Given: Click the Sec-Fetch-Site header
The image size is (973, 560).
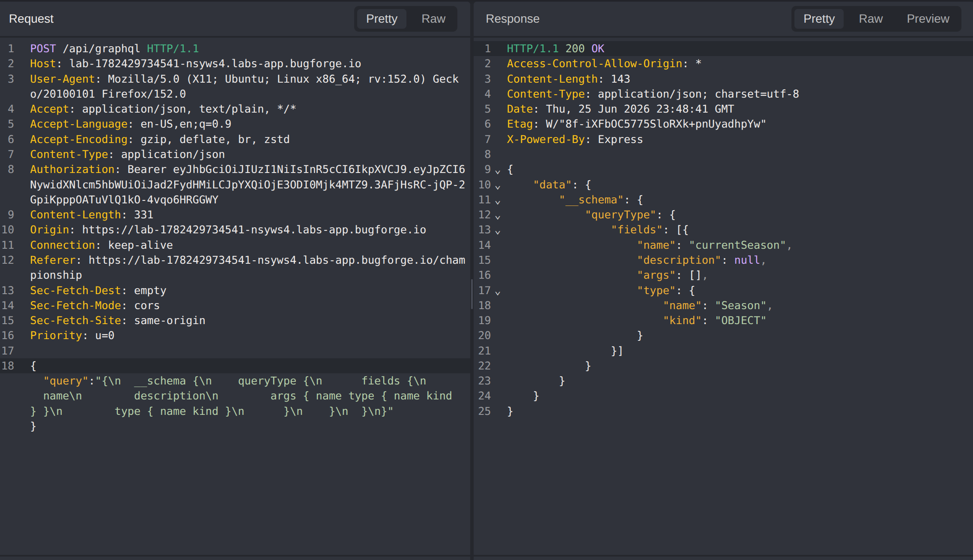Looking at the screenshot, I should point(118,321).
